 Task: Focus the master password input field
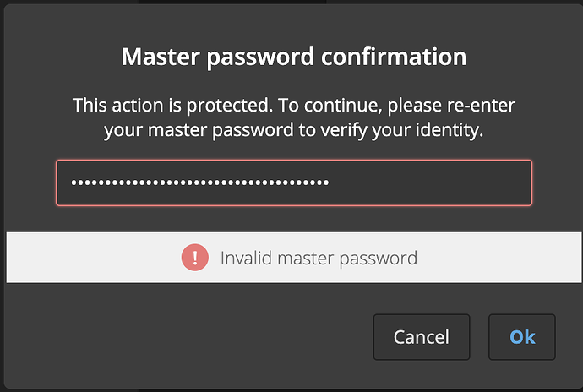pyautogui.click(x=294, y=182)
